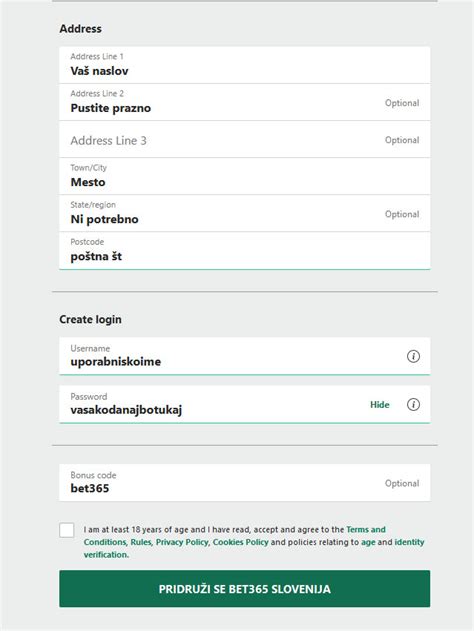Open the identity verification link
Image resolution: width=474 pixels, height=631 pixels.
click(254, 548)
